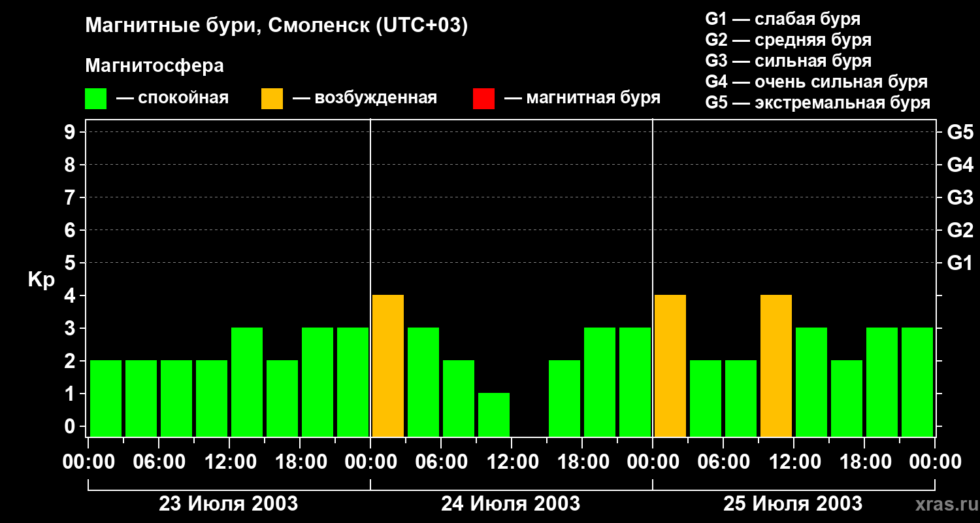Click the first green bar on 23 July
This screenshot has width=980, height=523.
point(106,398)
